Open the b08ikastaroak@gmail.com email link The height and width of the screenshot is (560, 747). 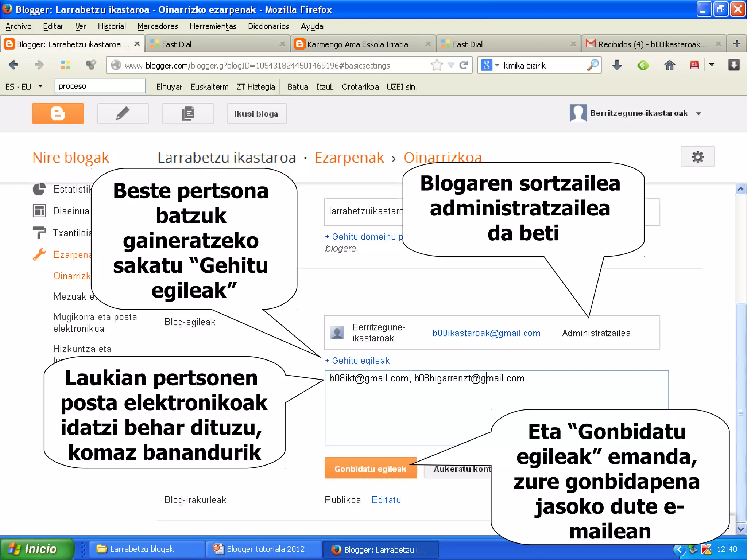(486, 333)
